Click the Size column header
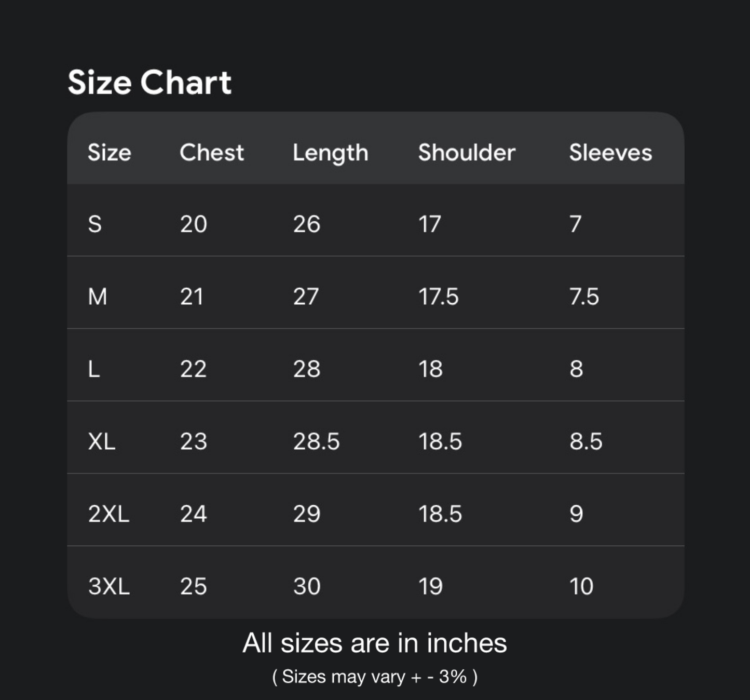Screen dimensions: 750x700 [x=109, y=153]
